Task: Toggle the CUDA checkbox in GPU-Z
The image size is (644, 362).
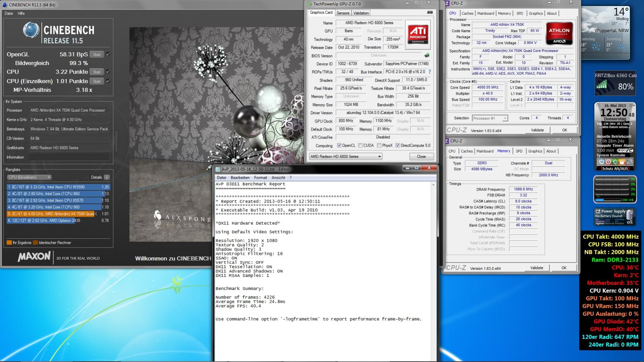Action: click(x=360, y=146)
